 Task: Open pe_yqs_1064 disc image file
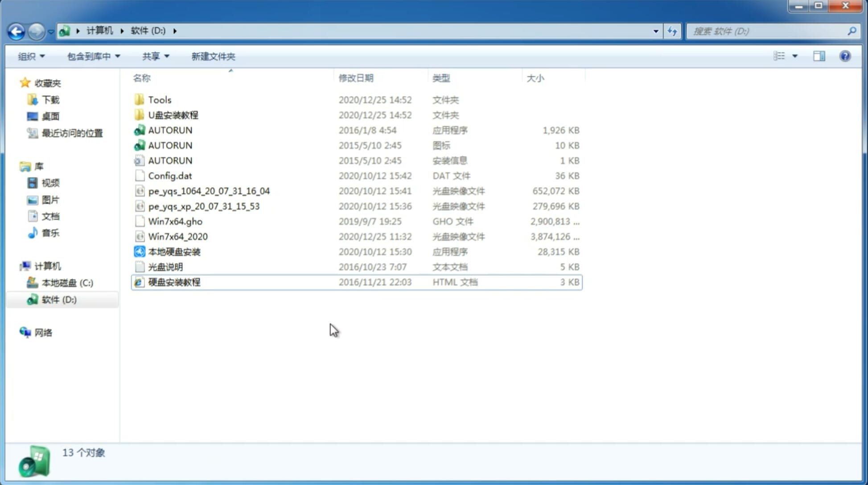(x=209, y=190)
